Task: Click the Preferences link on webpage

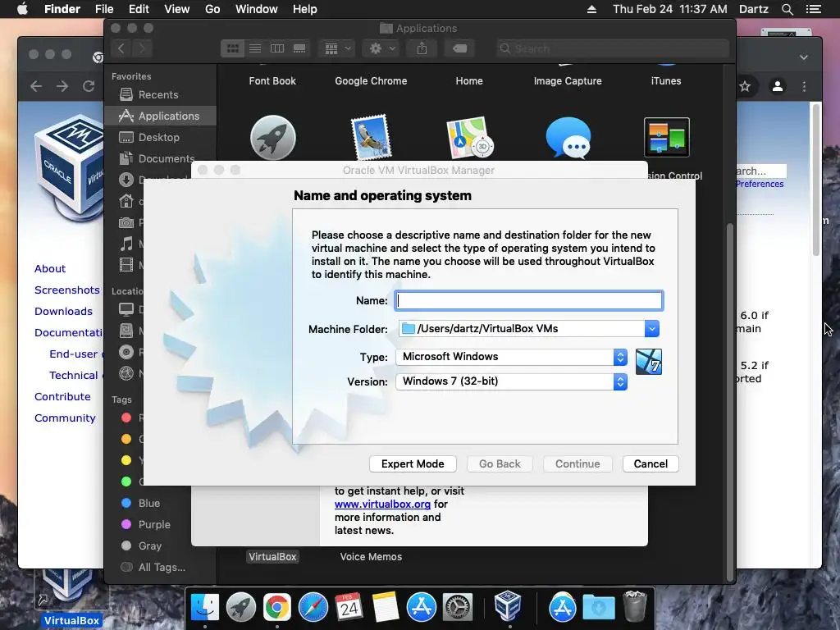Action: pyautogui.click(x=759, y=184)
